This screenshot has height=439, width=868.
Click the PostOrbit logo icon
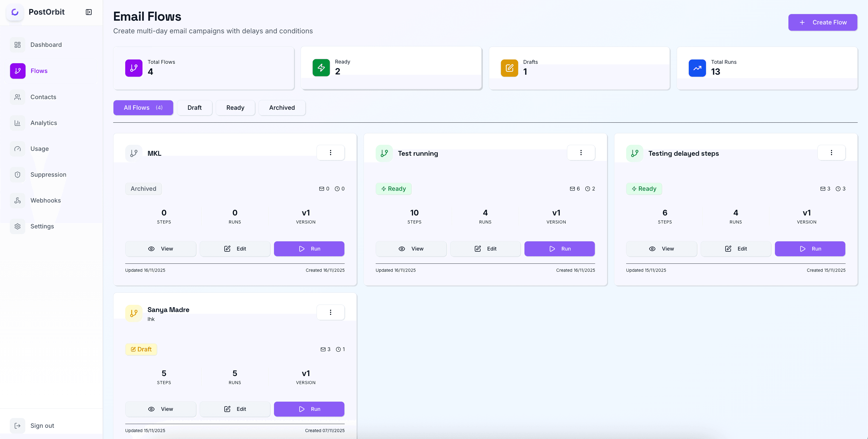(x=15, y=12)
